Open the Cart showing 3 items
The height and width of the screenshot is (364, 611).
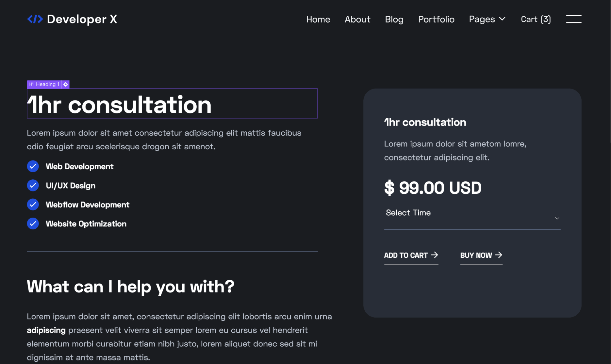[x=535, y=19]
